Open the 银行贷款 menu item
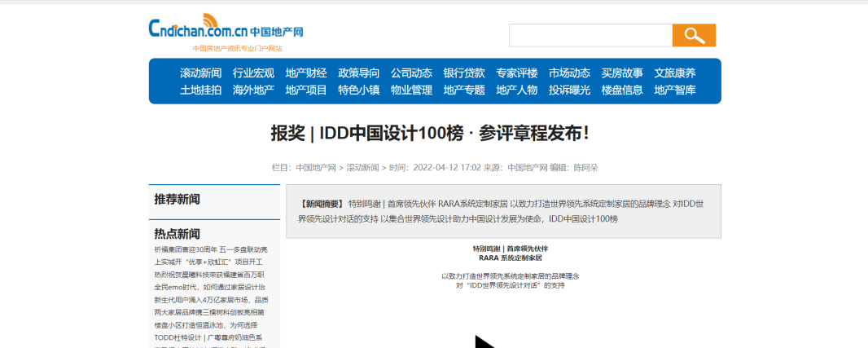 click(464, 73)
